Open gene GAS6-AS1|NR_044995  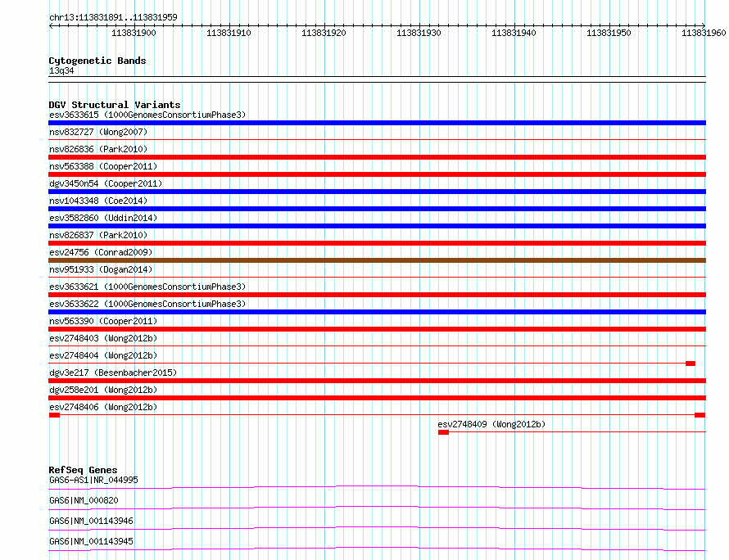pos(93,480)
